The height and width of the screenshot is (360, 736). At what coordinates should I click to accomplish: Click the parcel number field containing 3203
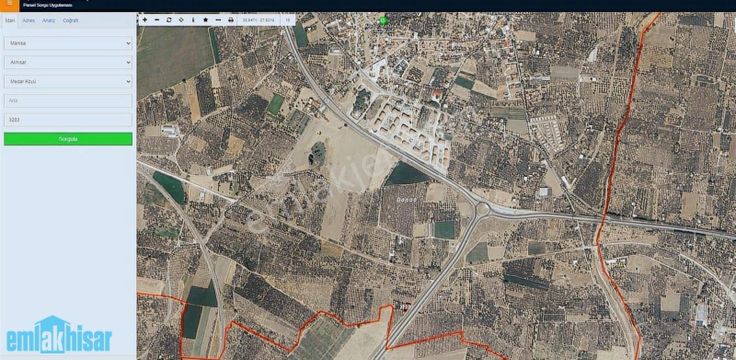68,120
